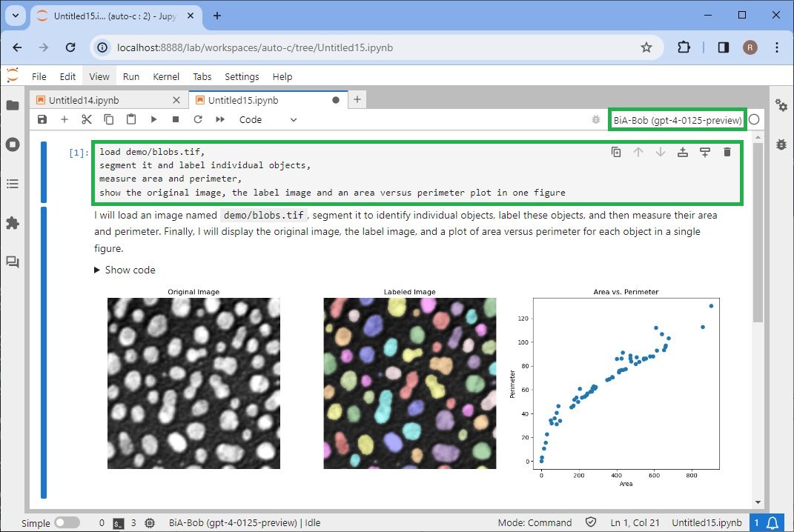
Task: Open Chrome tab search dropdown arrow
Action: tap(16, 15)
